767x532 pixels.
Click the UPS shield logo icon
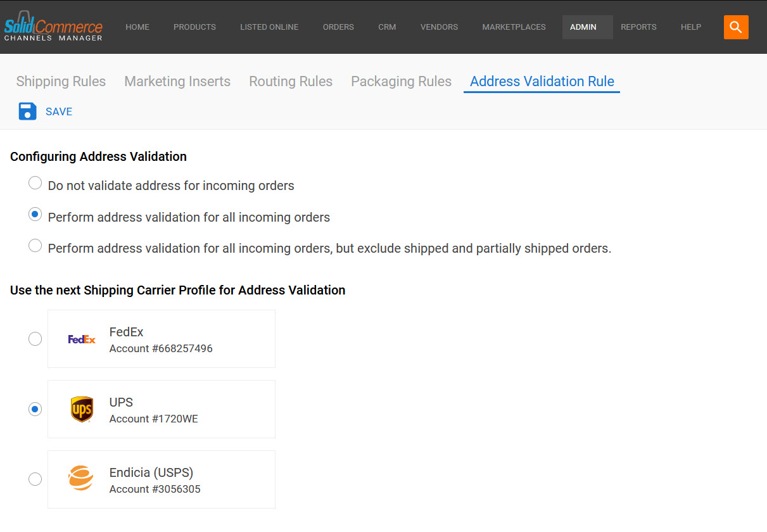pyautogui.click(x=82, y=410)
